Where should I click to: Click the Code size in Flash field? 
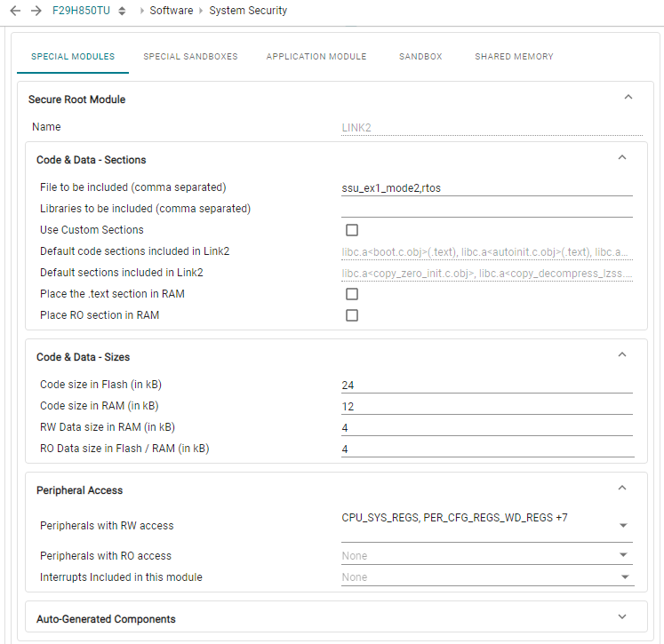pos(486,386)
